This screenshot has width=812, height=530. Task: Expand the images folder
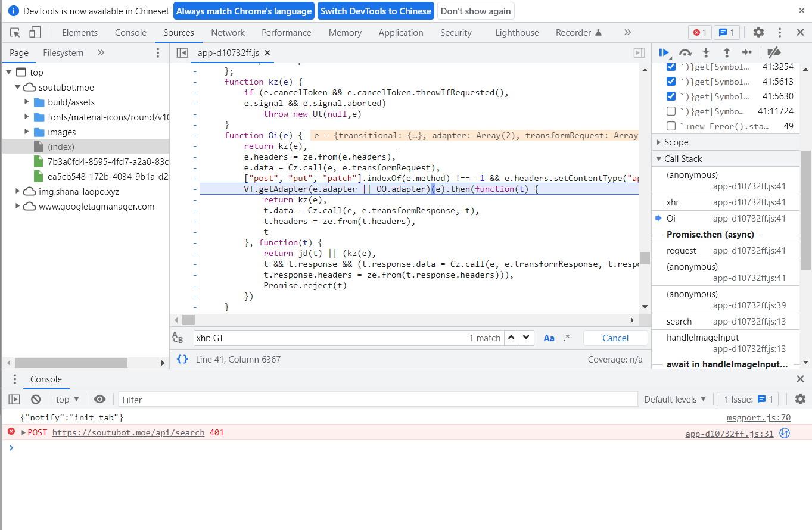(27, 132)
